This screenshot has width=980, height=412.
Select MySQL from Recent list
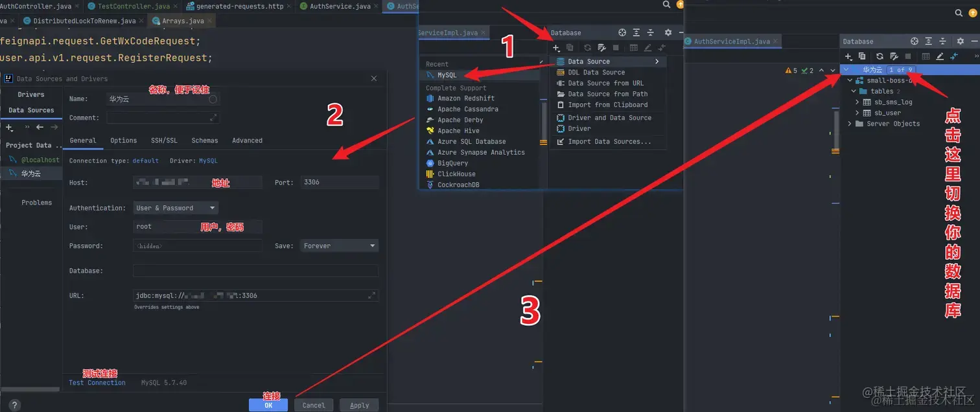(x=480, y=75)
